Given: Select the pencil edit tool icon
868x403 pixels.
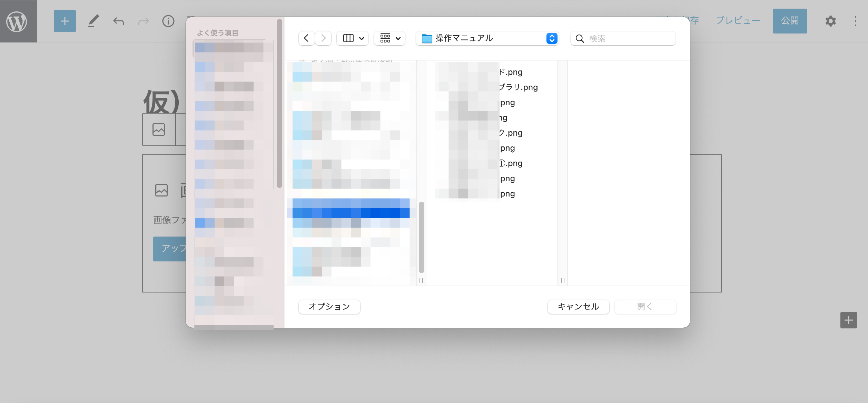Looking at the screenshot, I should click(93, 21).
